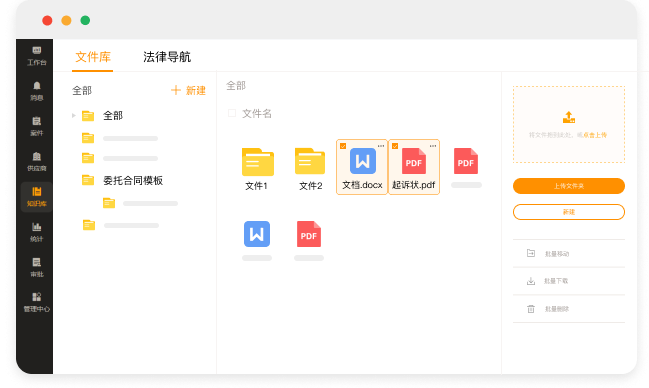649x388 pixels.
Task: Uncheck the 起诉状.pdf checkbox
Action: [x=395, y=146]
